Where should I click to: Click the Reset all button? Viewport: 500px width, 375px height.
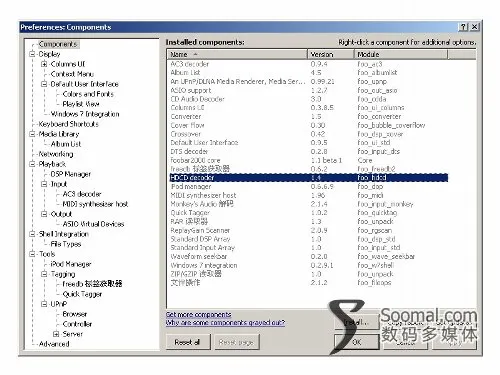188,342
